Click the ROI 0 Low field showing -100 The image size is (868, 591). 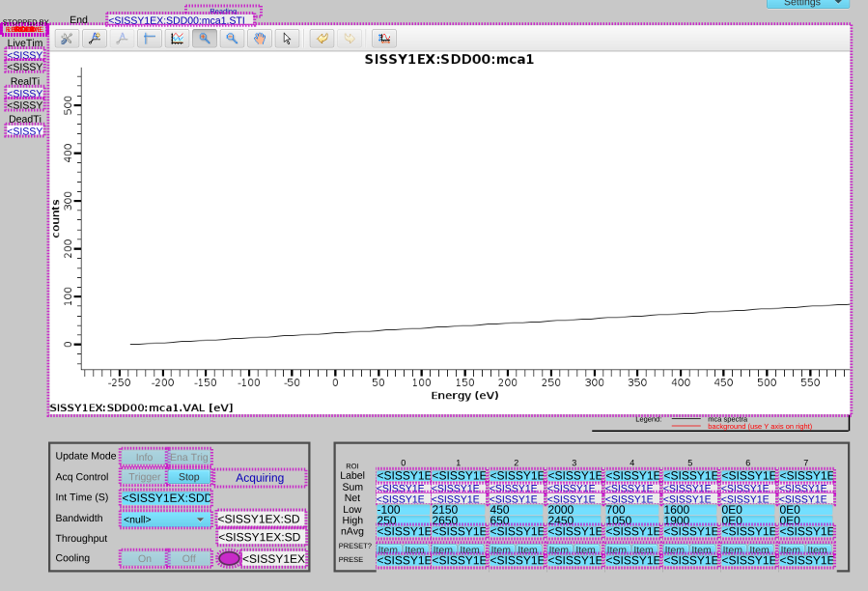point(403,510)
